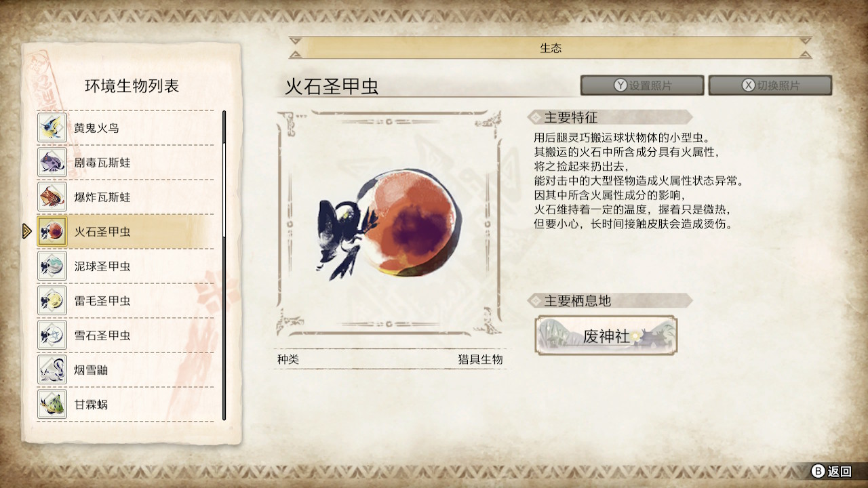Viewport: 868px width, 488px height.
Task: Open the 雪石圣甲虫 icon entry
Action: coord(52,335)
